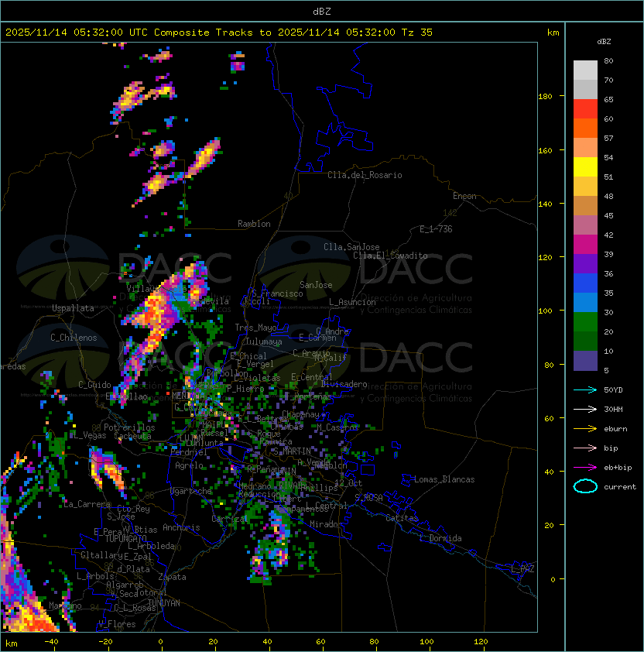This screenshot has width=644, height=652.
Task: Click the 'Anchoris' map label
Action: point(181,527)
